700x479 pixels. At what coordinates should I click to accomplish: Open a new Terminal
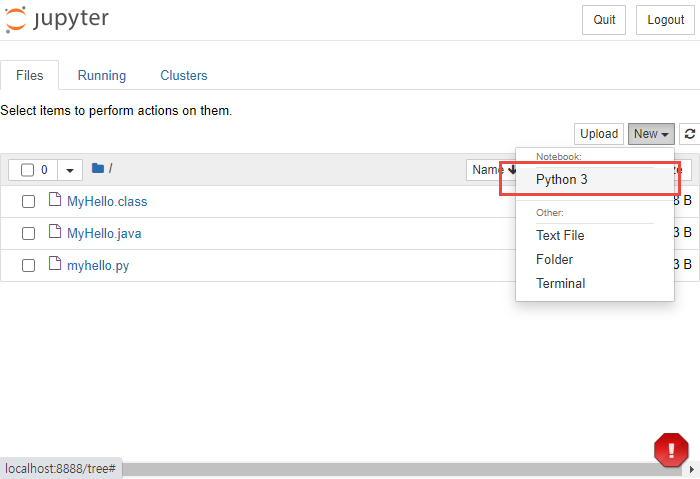(x=595, y=283)
